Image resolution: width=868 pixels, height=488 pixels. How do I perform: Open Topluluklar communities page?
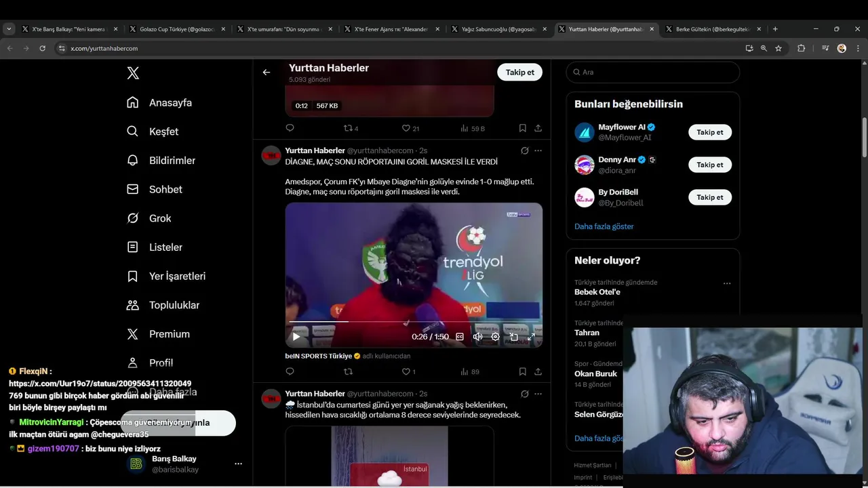(x=163, y=305)
